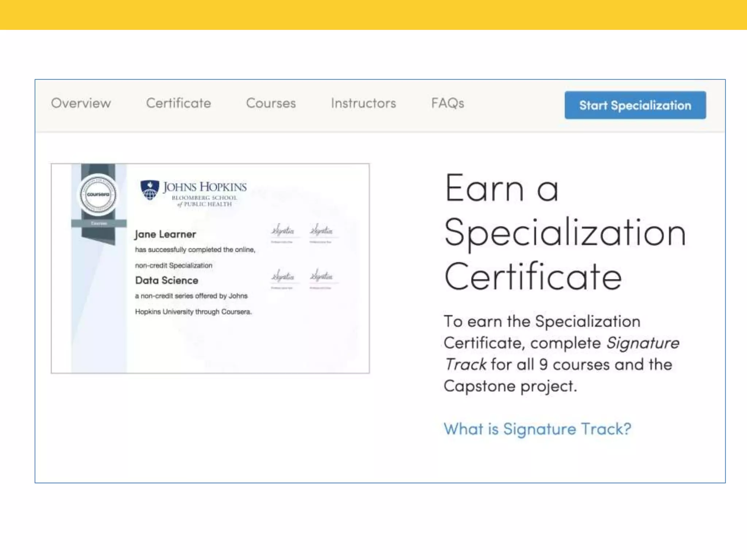Click the top-right signature on certificate
Viewport: 747px width, 560px height.
point(321,230)
